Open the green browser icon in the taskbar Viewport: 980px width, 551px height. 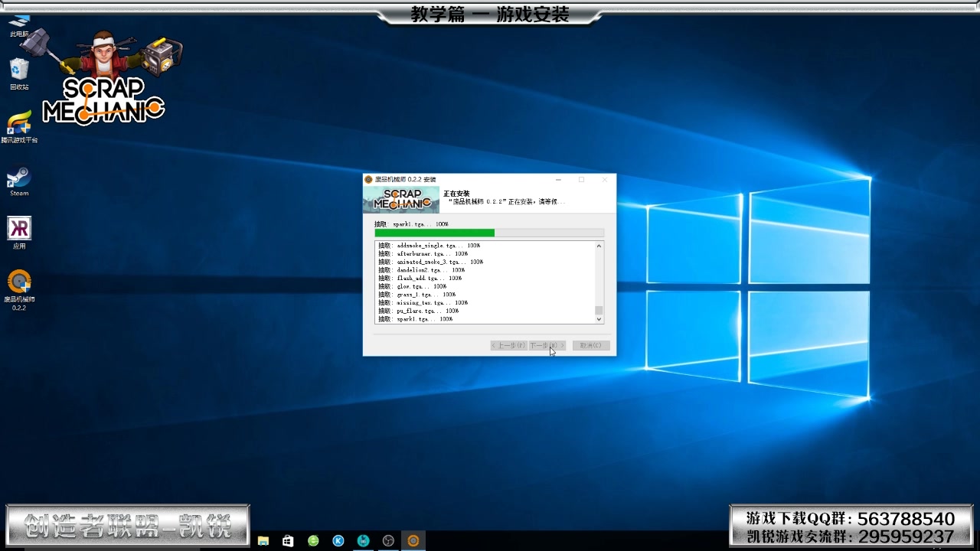[313, 541]
